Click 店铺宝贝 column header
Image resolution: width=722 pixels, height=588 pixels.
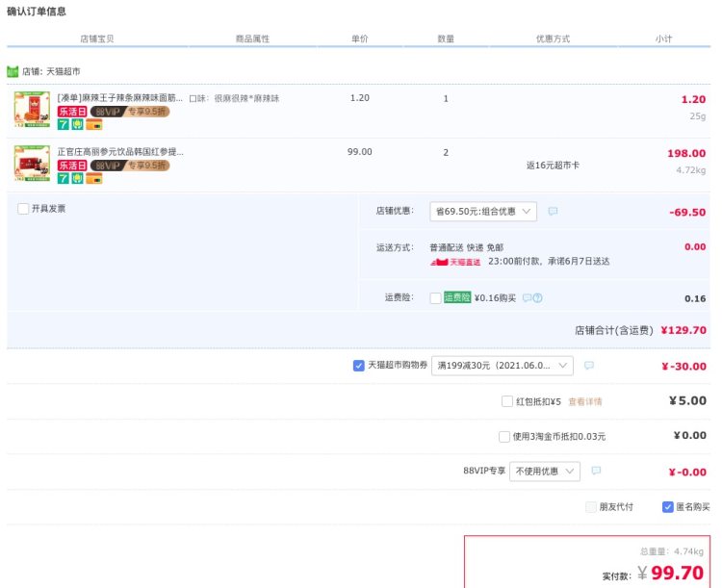(x=96, y=38)
